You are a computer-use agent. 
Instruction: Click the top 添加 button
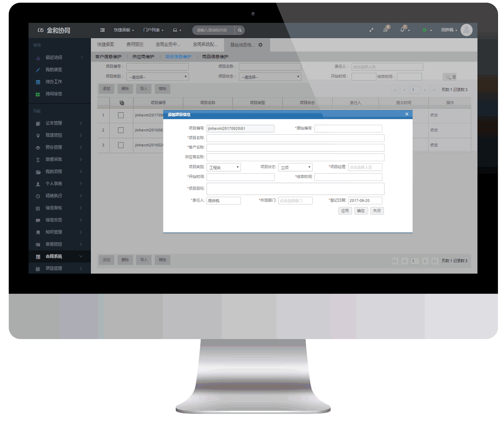(x=107, y=89)
